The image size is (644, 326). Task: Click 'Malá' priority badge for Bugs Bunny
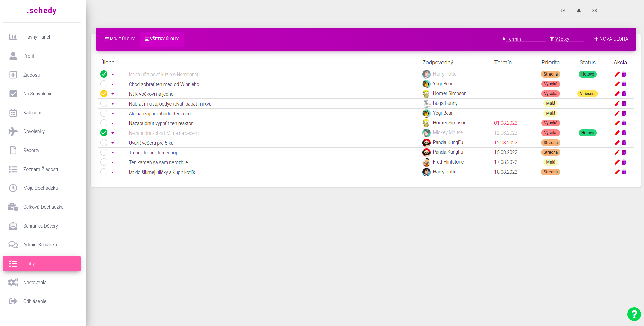551,103
